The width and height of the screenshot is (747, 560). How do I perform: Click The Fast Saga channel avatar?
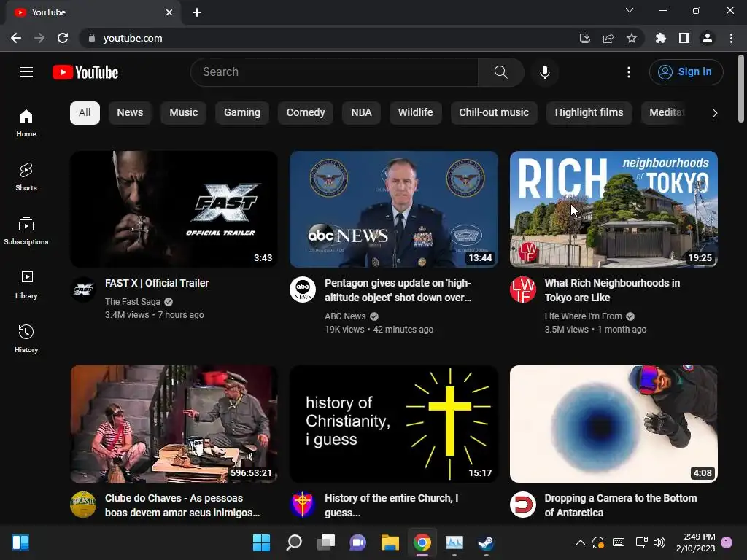[83, 289]
